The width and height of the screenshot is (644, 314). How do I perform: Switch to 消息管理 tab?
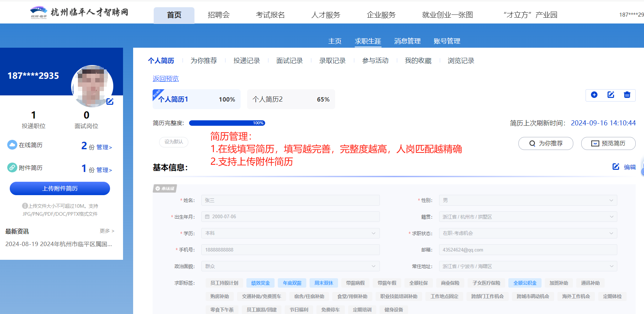point(407,41)
